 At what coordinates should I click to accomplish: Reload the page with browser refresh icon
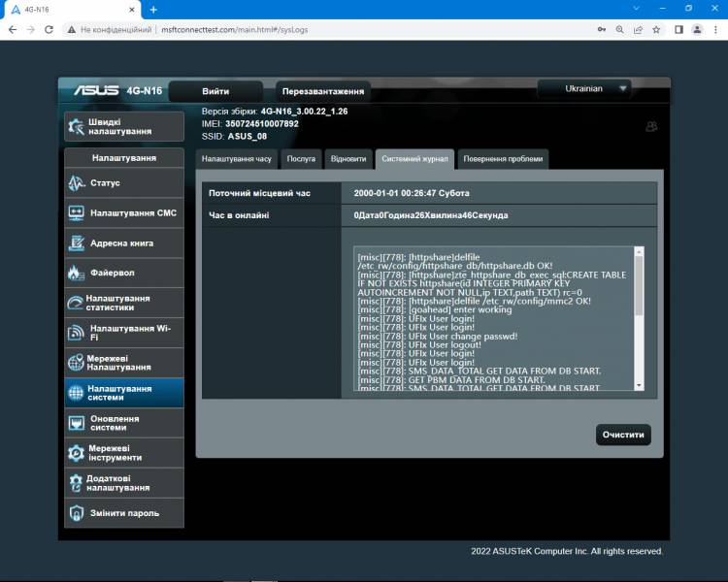(49, 30)
